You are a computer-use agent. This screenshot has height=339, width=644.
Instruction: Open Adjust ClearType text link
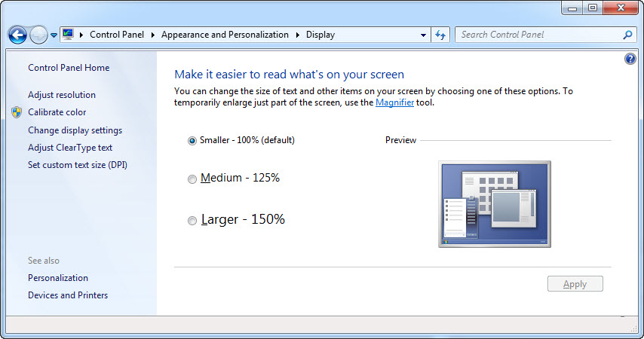coord(70,148)
